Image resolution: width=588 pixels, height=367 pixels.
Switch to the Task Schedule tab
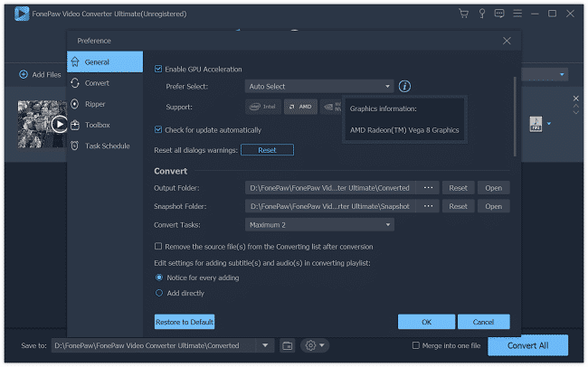(105, 146)
